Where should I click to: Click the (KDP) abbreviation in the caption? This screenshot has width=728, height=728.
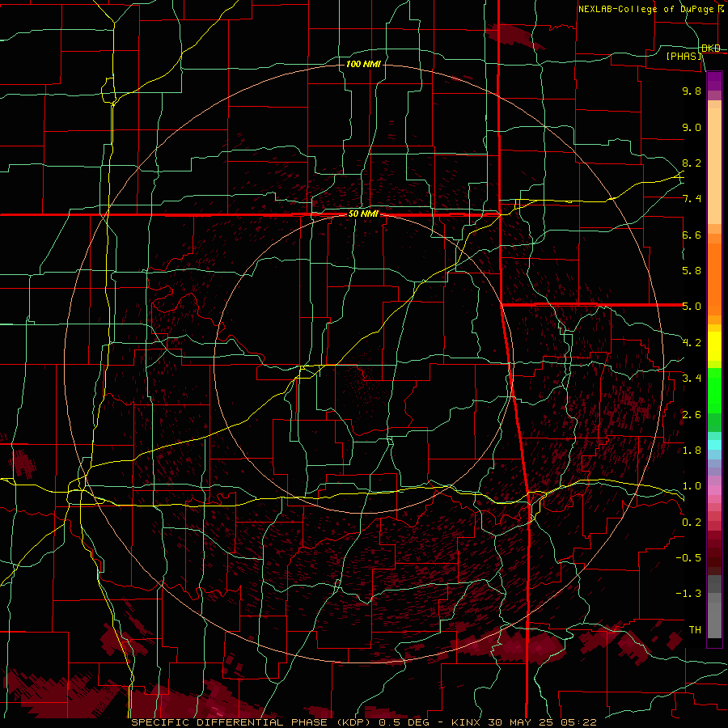pos(355,722)
